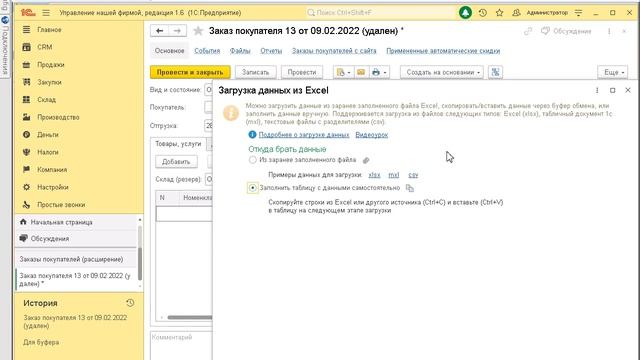Click the Провести и закрыть button

point(190,72)
